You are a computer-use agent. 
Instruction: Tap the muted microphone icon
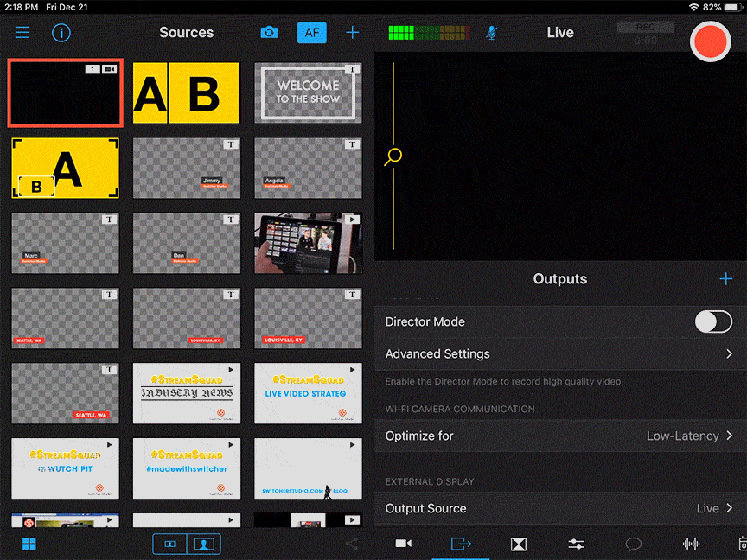(491, 33)
